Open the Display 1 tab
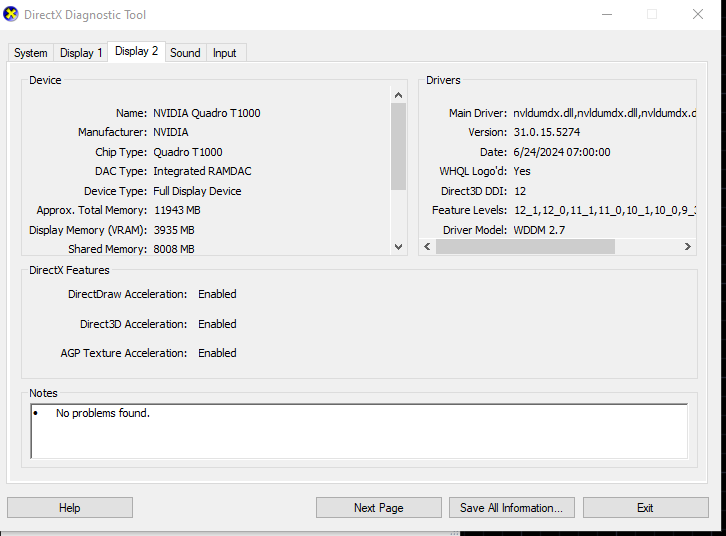The image size is (726, 536). tap(81, 53)
